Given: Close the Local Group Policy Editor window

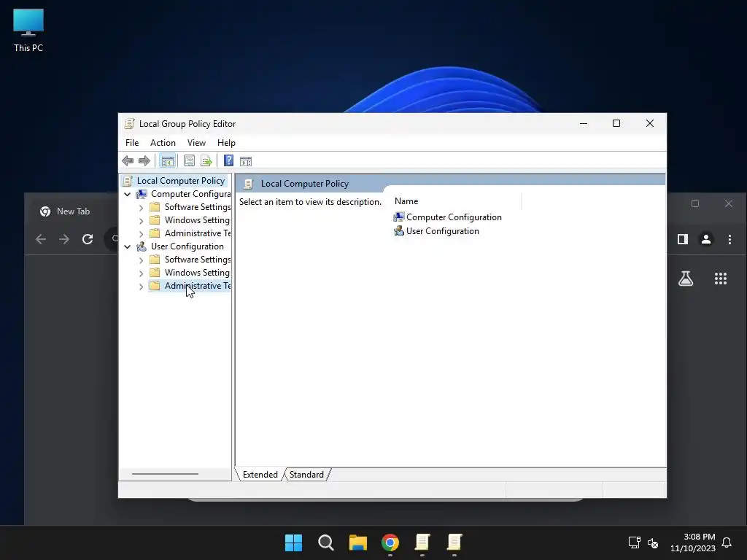Looking at the screenshot, I should (649, 123).
